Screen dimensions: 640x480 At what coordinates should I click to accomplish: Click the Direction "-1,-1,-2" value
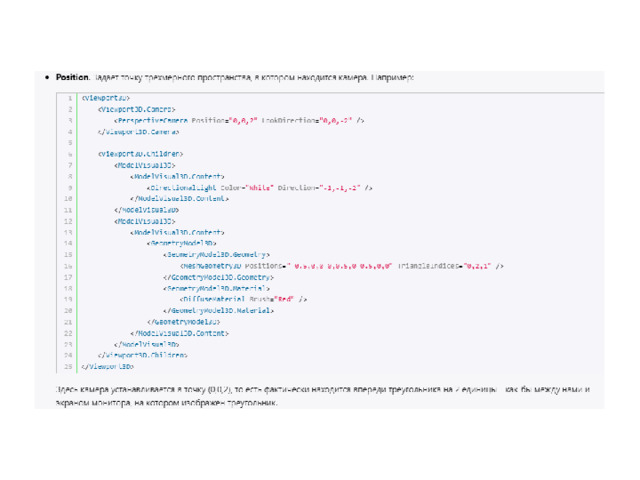tap(340, 188)
